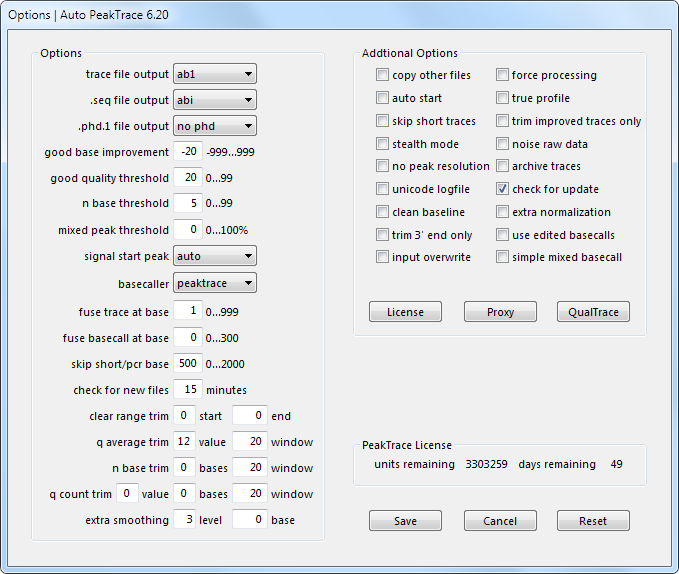
Task: Edit q count trim value field
Action: coord(127,493)
